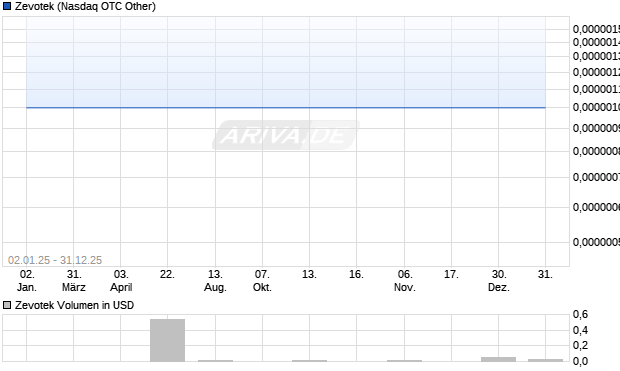
Task: Click the '02. Jan.' x-axis label
Action: 27,280
